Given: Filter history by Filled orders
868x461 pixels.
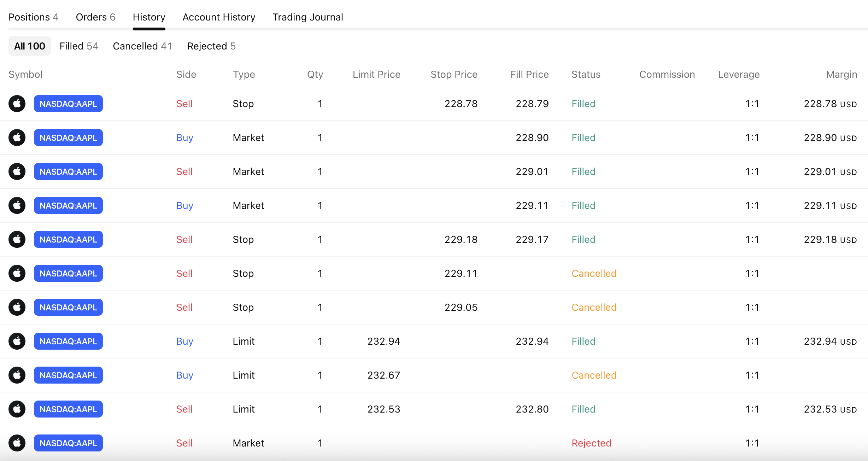Looking at the screenshot, I should click(x=79, y=46).
